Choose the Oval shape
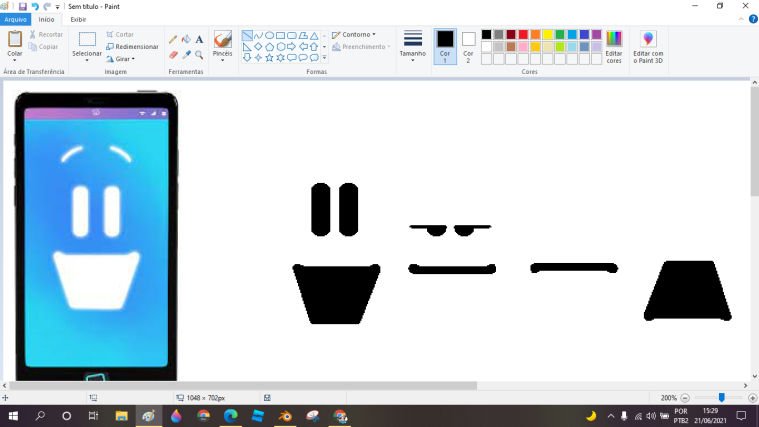This screenshot has width=759, height=427. click(269, 36)
